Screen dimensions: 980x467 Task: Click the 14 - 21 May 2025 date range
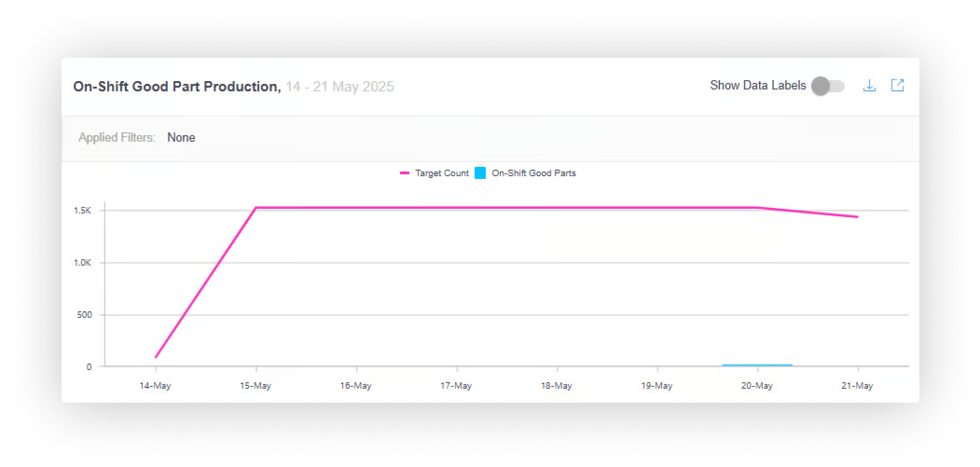[339, 87]
